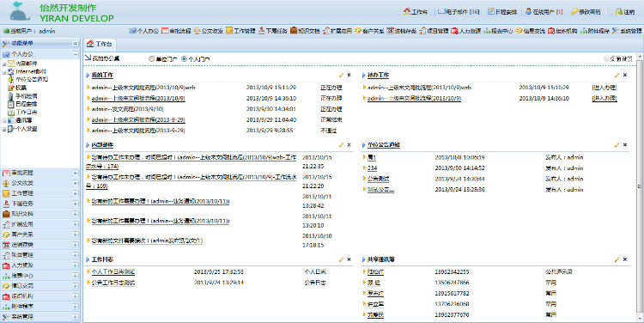
Task: Expand 系统管理 sidebar section plus button
Action: click(76, 317)
